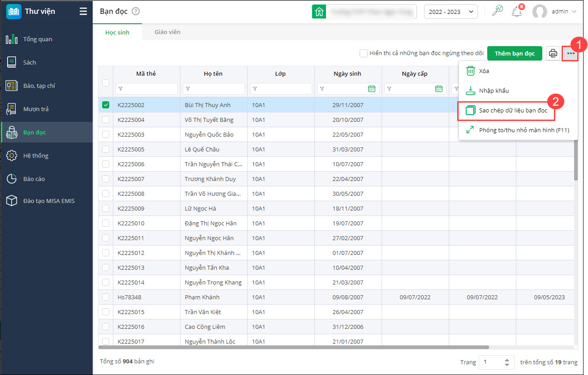Select Sao chép dữ liệu bạn đọc menu item
Screen dimensions: 588x375
[513, 110]
